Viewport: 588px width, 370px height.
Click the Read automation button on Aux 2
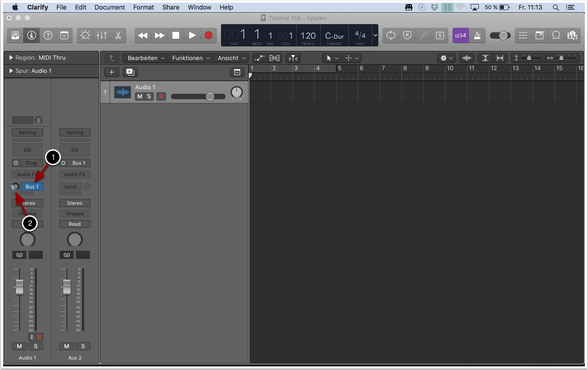click(x=75, y=224)
